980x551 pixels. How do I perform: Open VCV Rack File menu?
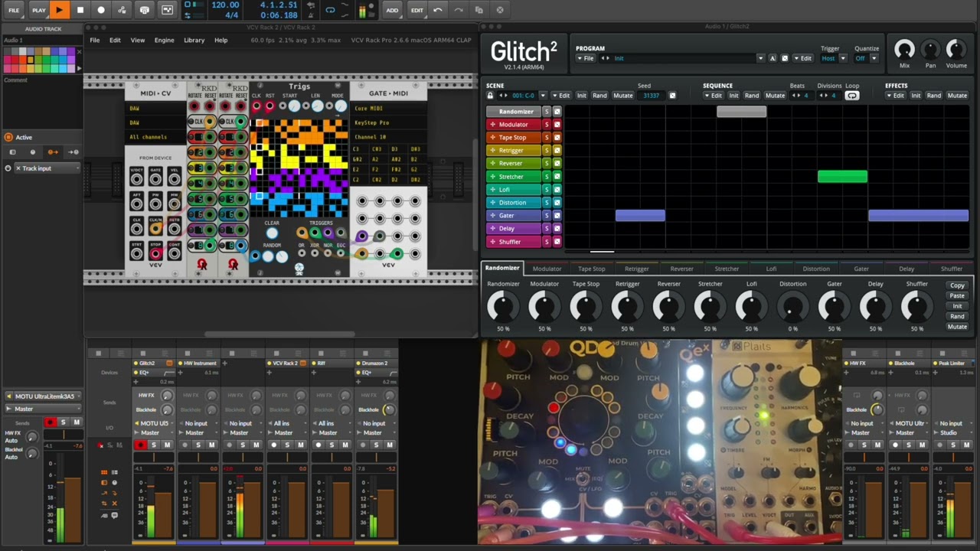(x=94, y=40)
